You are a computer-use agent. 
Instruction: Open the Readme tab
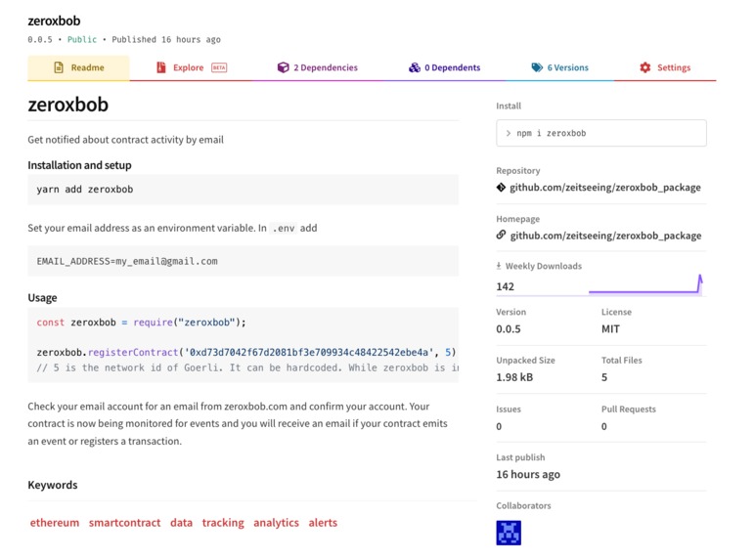pos(78,67)
